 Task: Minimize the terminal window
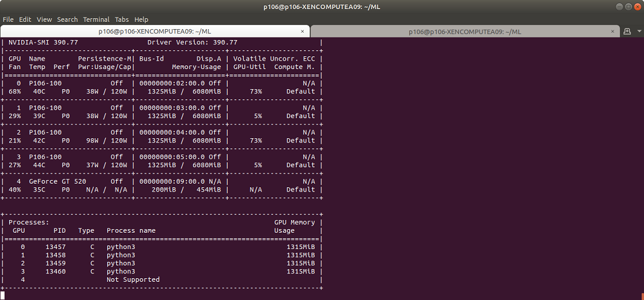pos(620,7)
